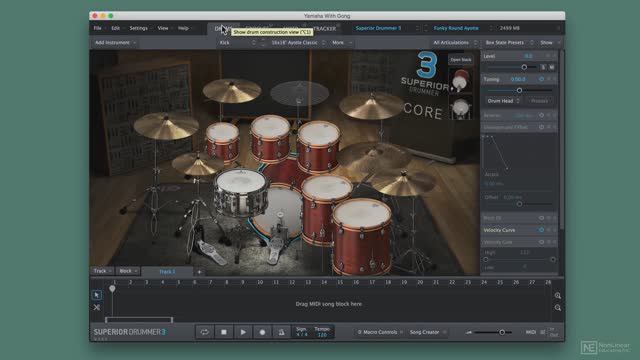Open the Superior Drummer 3 library selector
The width and height of the screenshot is (640, 360).
point(386,28)
